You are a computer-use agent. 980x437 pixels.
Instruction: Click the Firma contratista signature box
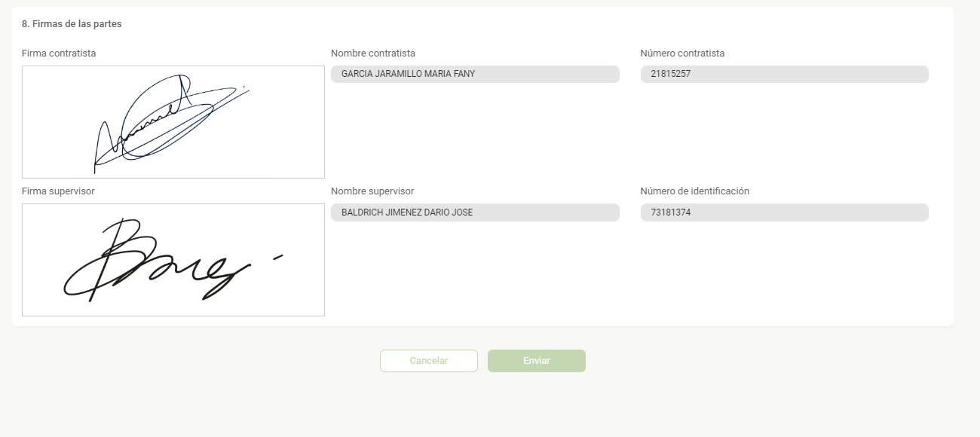[x=173, y=122]
